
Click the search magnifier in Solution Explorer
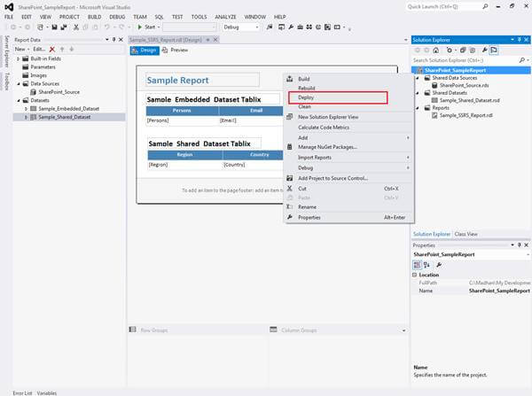coord(522,60)
